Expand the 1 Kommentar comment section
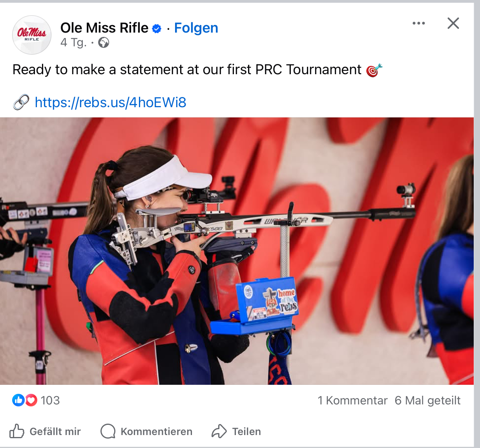Image resolution: width=480 pixels, height=448 pixels. (x=352, y=400)
